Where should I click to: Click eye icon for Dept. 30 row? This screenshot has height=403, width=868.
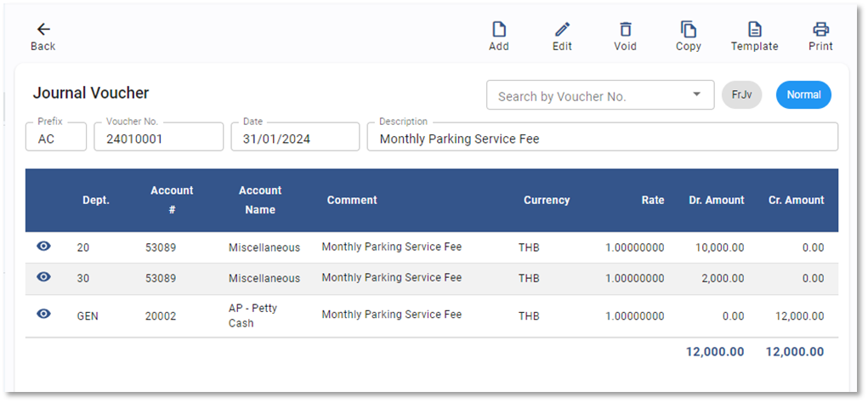tap(44, 277)
